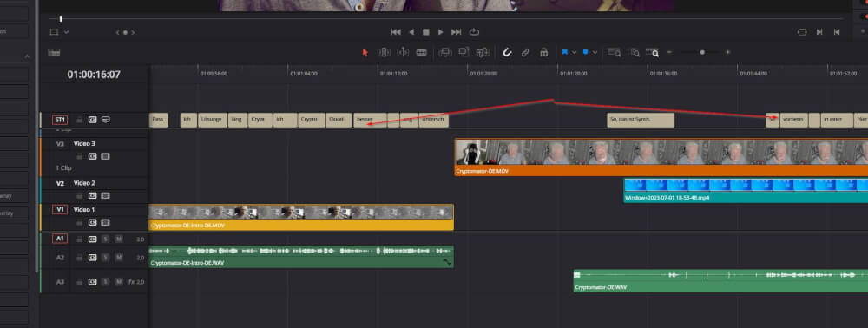Lock the ST1 subtitle track
The image size is (868, 328).
(x=80, y=120)
